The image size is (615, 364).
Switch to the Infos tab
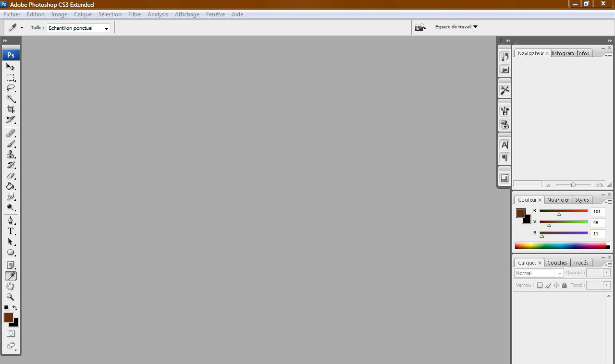[x=583, y=53]
